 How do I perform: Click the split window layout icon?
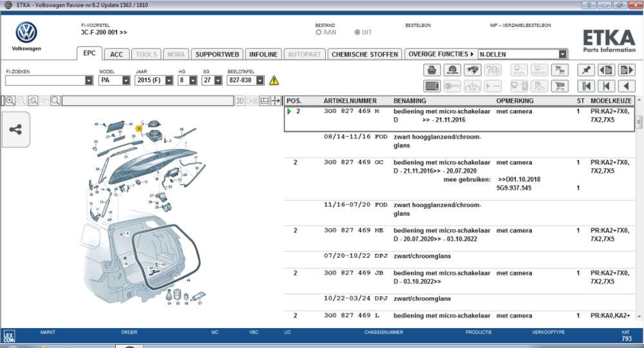point(265,101)
